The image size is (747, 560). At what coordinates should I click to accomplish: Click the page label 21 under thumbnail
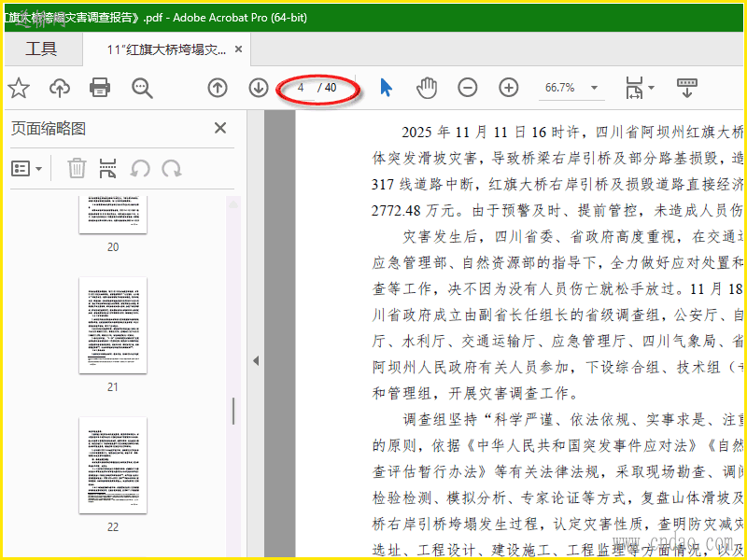[112, 386]
